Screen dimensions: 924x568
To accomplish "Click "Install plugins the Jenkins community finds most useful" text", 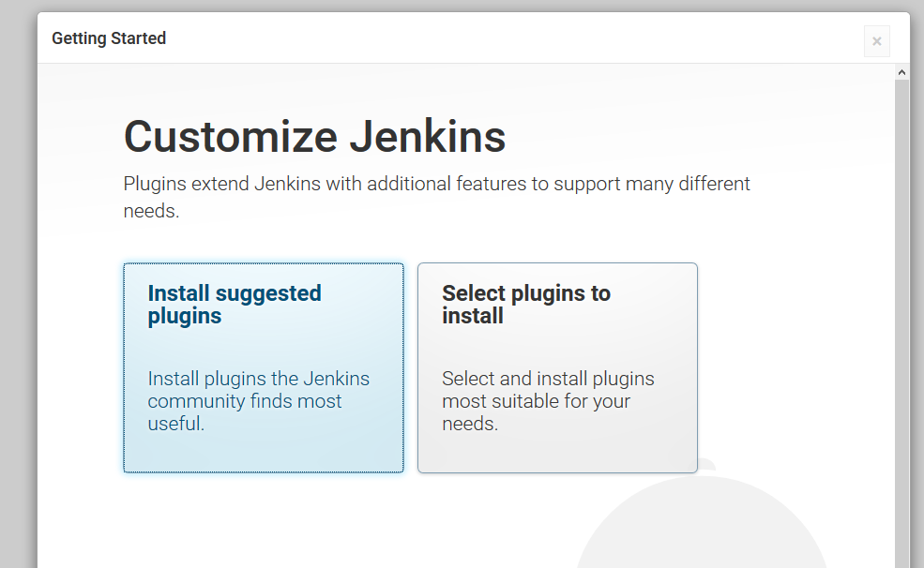I will [x=258, y=401].
